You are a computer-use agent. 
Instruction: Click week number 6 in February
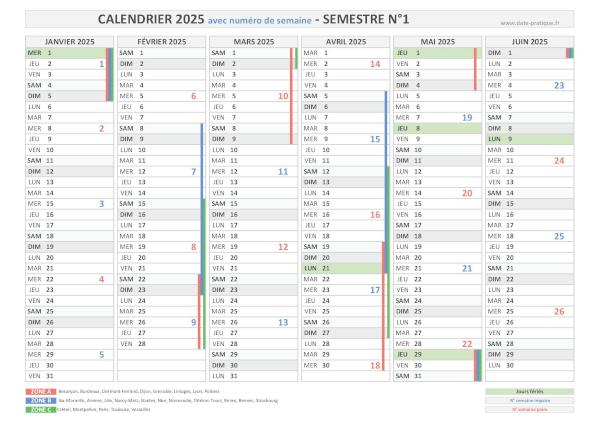(x=194, y=96)
